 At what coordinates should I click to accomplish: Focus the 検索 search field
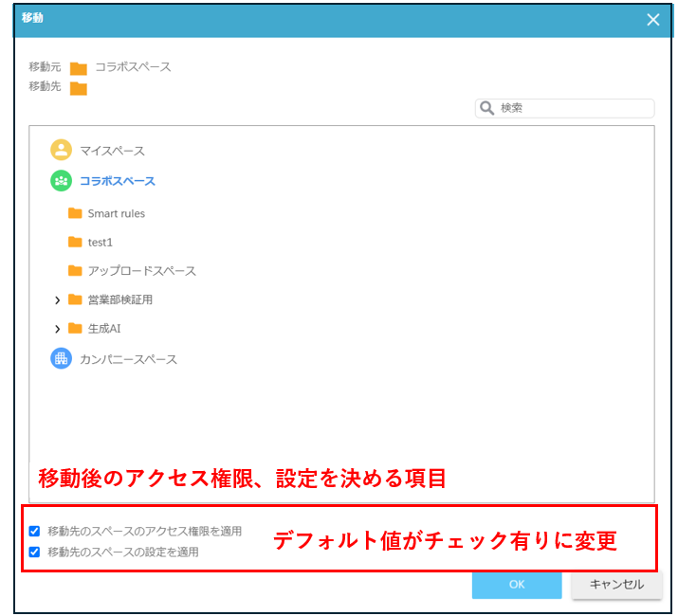click(565, 108)
